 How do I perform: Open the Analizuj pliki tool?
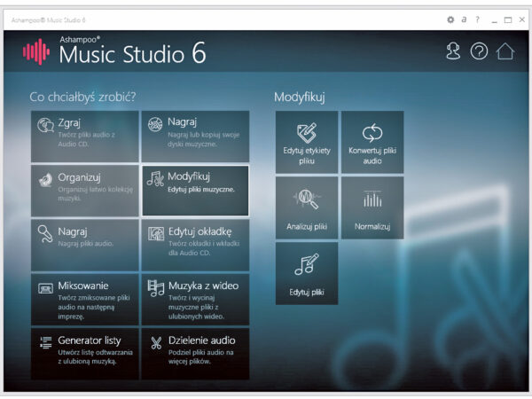pos(306,207)
